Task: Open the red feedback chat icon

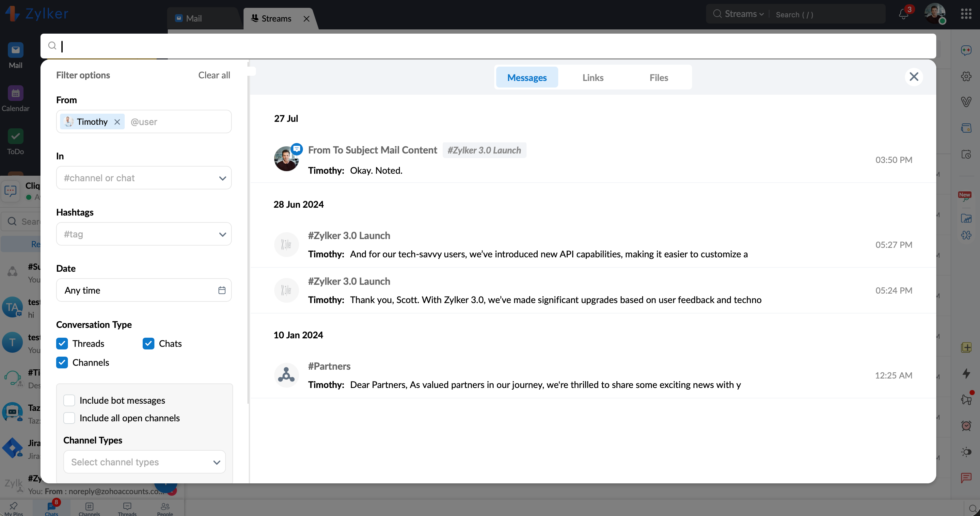Action: click(x=966, y=477)
